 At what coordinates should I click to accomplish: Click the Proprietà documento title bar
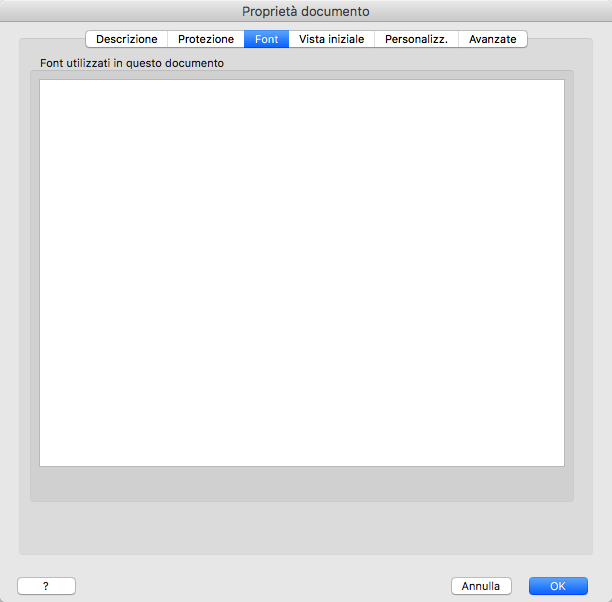306,12
